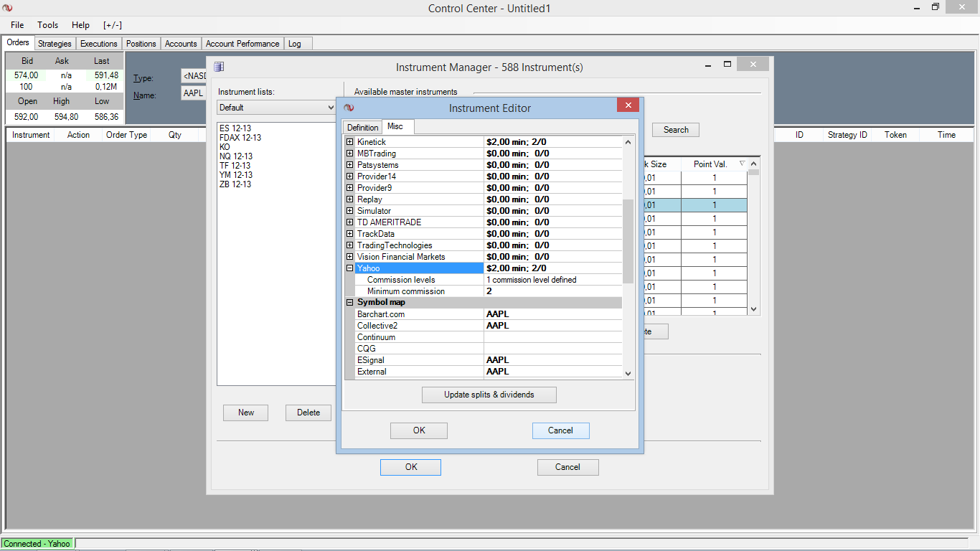This screenshot has width=980, height=551.
Task: Collapse the Symbol map section
Action: coord(350,303)
